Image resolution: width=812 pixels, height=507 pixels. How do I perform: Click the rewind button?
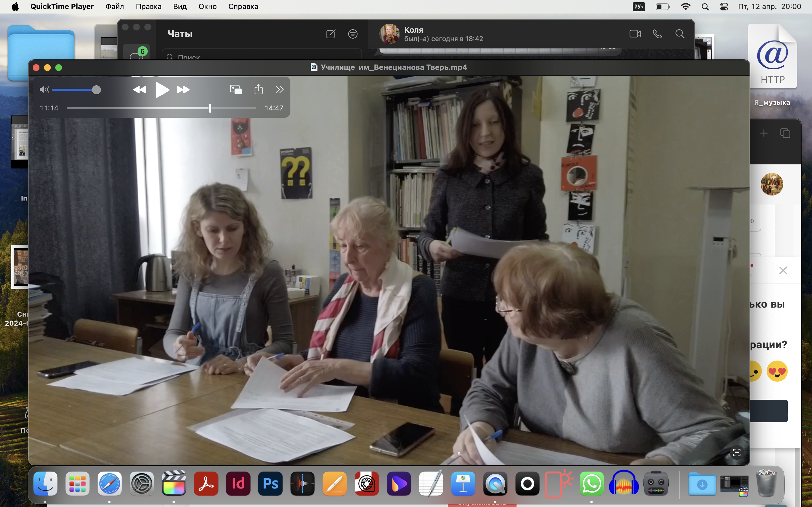(x=140, y=90)
